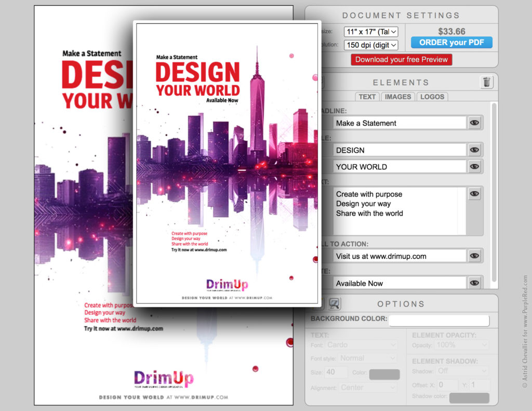This screenshot has height=411, width=532.
Task: Click the Shadow color swatch
Action: pyautogui.click(x=469, y=398)
